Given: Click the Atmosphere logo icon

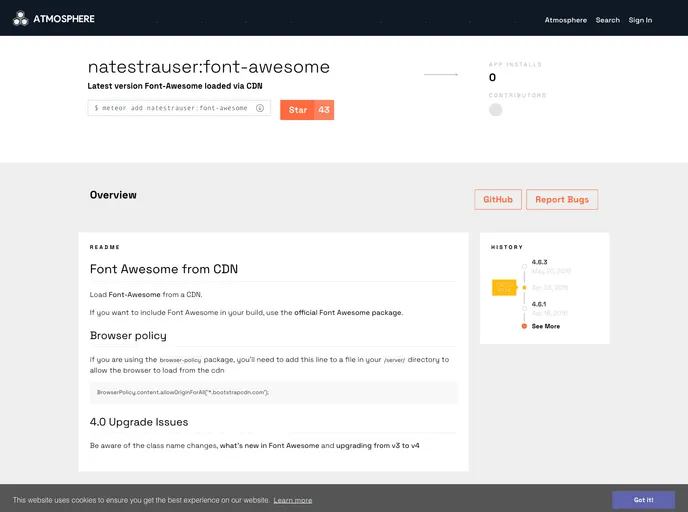Looking at the screenshot, I should (20, 18).
